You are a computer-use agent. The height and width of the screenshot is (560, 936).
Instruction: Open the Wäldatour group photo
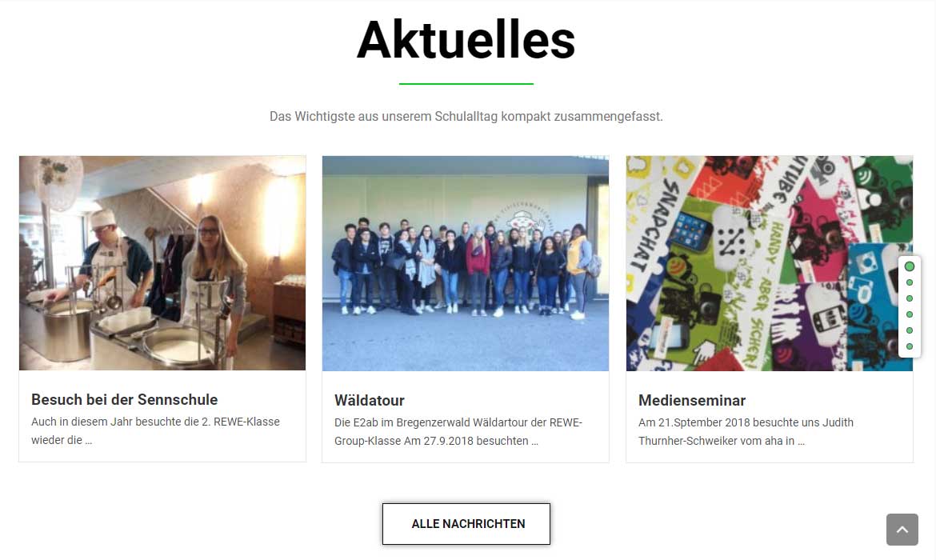click(466, 263)
